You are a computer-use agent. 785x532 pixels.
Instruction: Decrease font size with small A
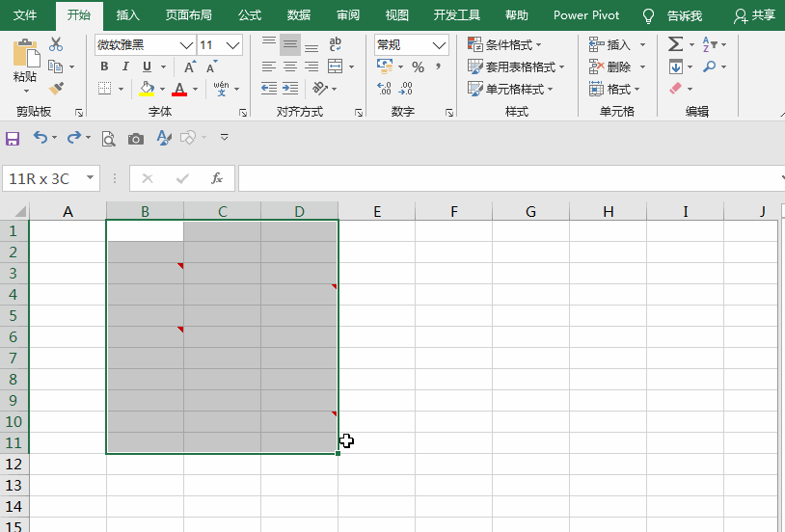pyautogui.click(x=211, y=67)
